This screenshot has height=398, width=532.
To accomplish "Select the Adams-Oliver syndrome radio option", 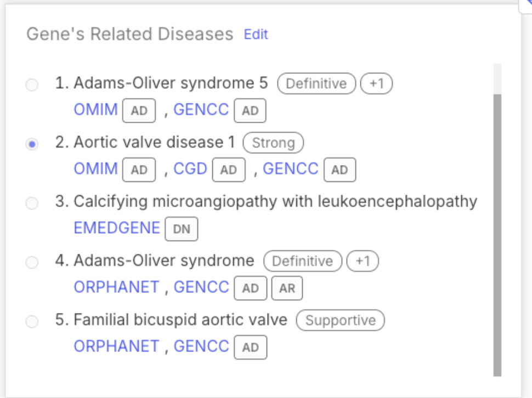I will point(32,263).
